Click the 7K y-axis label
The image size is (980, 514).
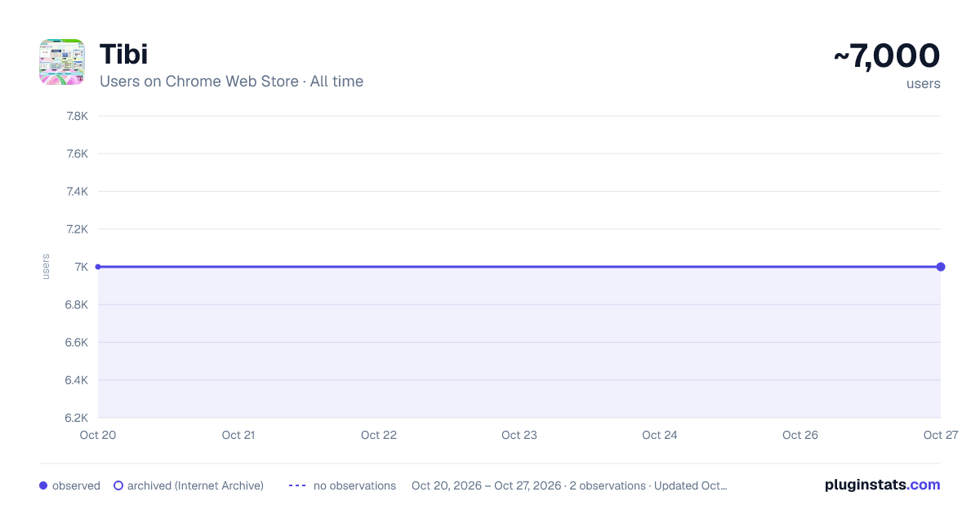click(x=81, y=267)
